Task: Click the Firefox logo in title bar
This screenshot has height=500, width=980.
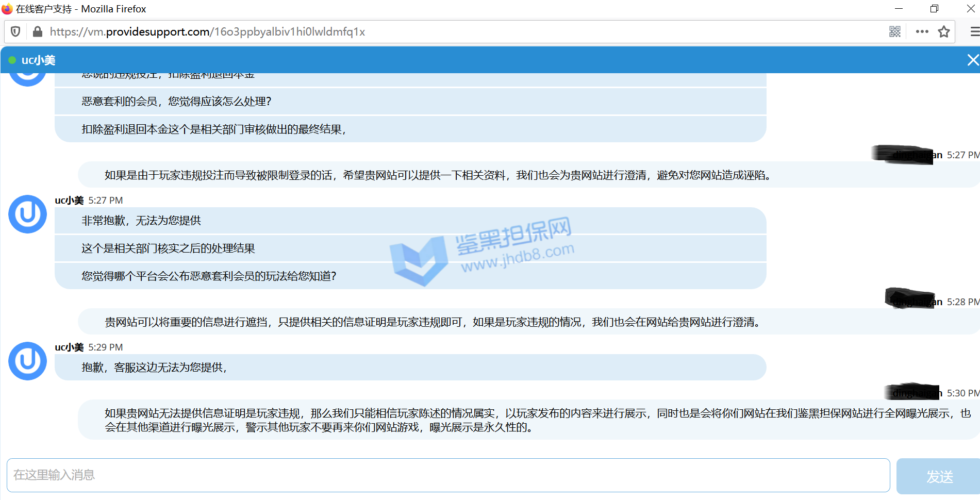Action: [x=7, y=9]
